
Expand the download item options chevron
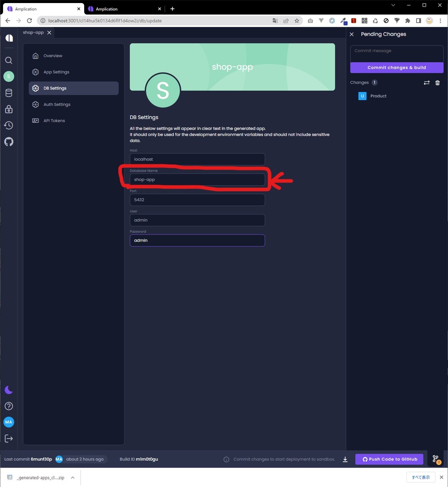pyautogui.click(x=73, y=477)
